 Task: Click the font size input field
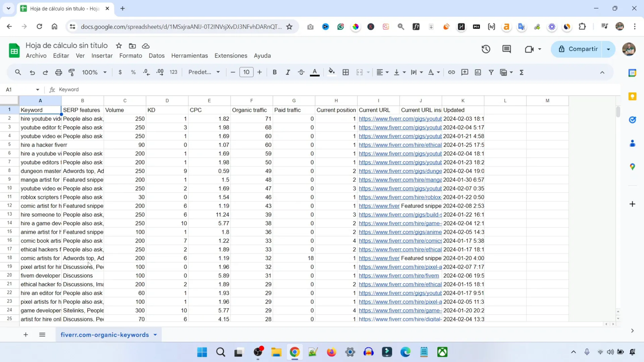246,72
